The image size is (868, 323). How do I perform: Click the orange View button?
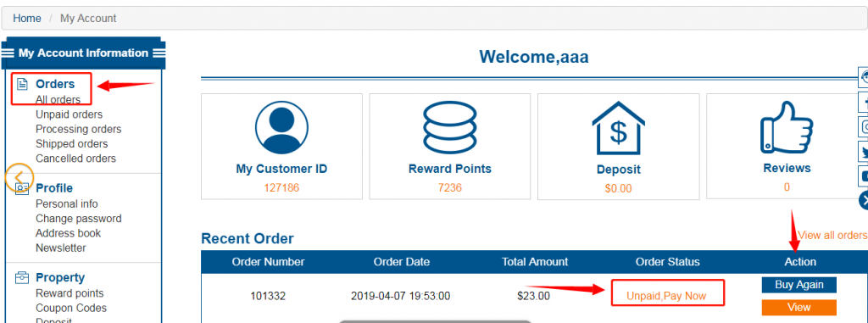(x=798, y=307)
